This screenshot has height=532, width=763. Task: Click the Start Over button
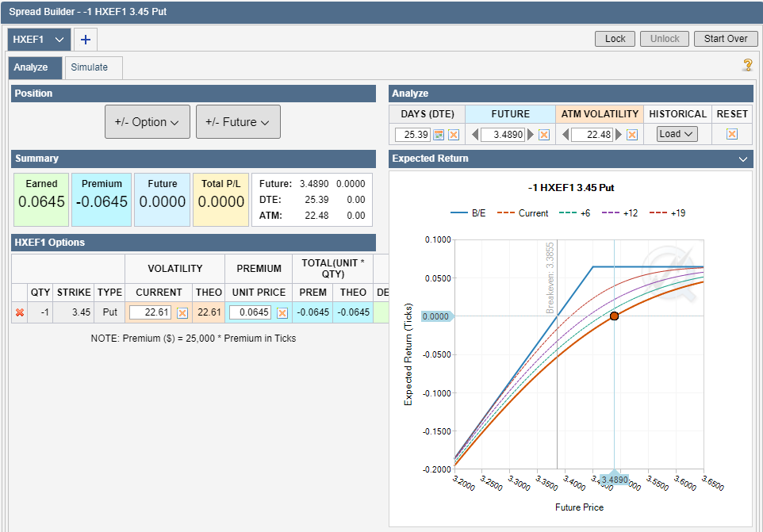[725, 39]
